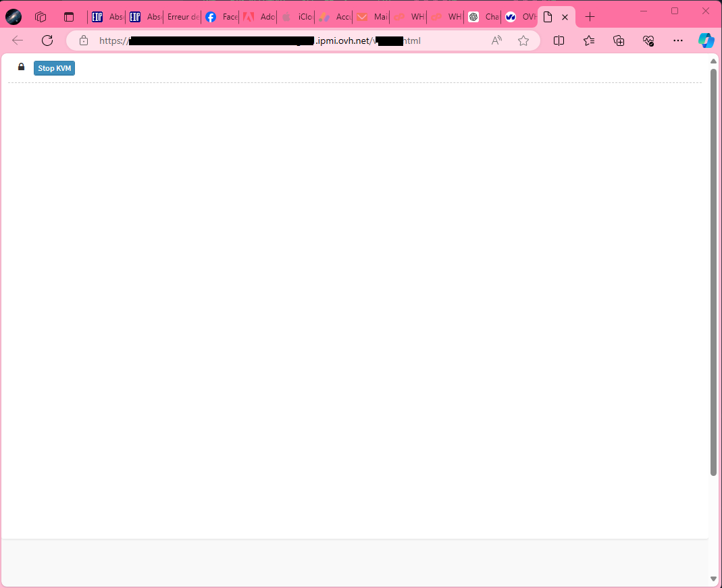This screenshot has height=588, width=722.
Task: Refresh the current page
Action: click(x=47, y=41)
